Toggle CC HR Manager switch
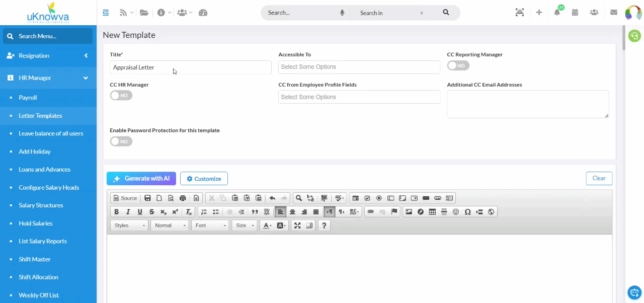The height and width of the screenshot is (303, 644). pos(121,95)
